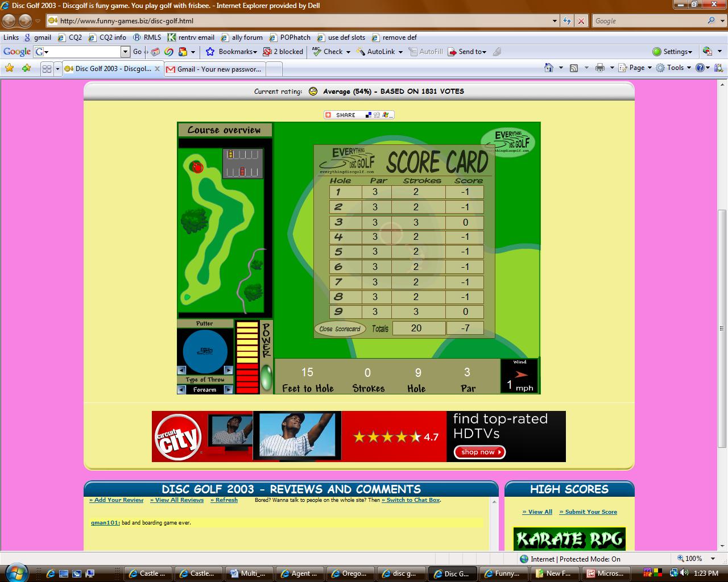The height and width of the screenshot is (582, 728).
Task: Click the RSS Feeds icon
Action: (x=574, y=68)
